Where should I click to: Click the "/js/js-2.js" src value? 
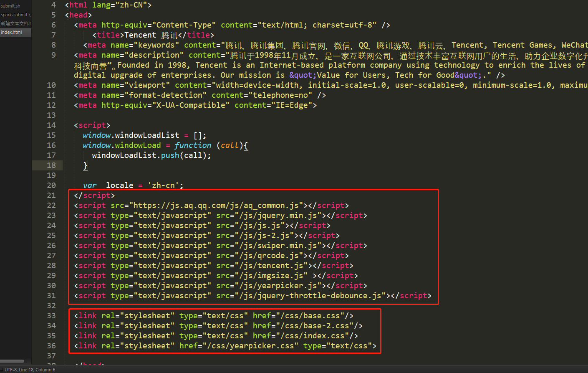264,236
